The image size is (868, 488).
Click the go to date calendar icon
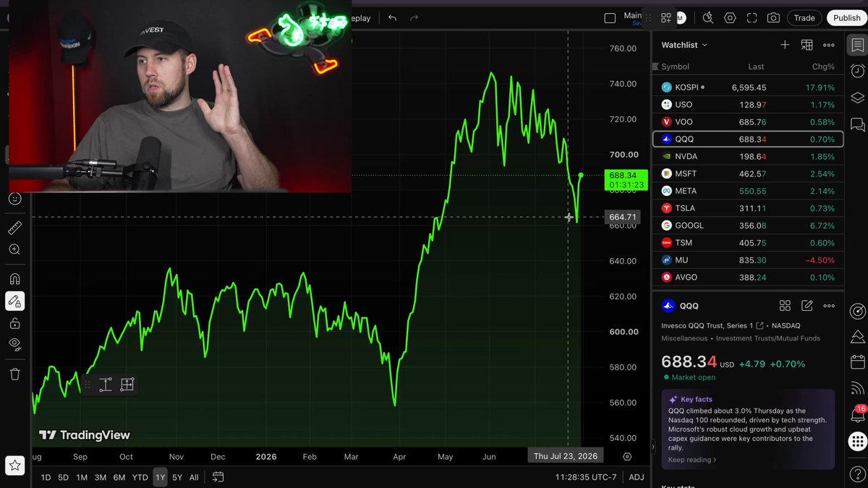click(x=218, y=477)
